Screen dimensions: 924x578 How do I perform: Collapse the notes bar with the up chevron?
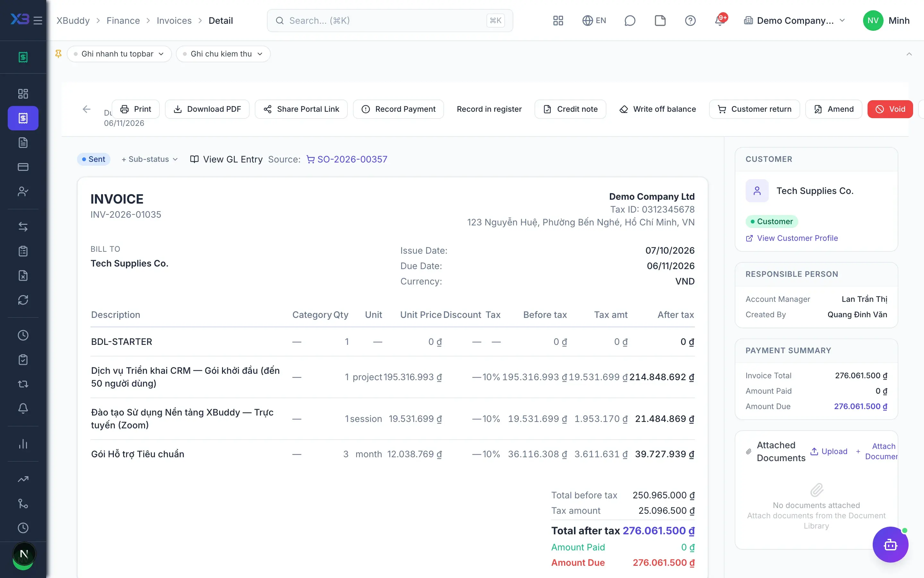pyautogui.click(x=909, y=54)
